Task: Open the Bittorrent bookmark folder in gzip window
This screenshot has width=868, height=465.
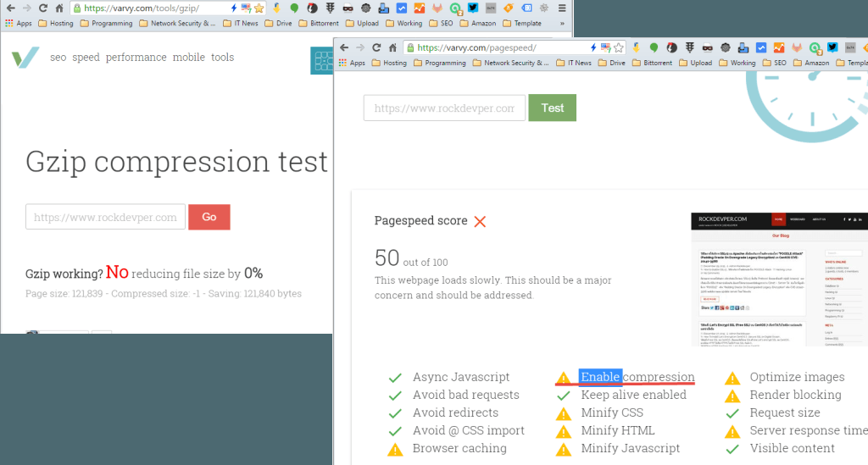Action: click(319, 23)
